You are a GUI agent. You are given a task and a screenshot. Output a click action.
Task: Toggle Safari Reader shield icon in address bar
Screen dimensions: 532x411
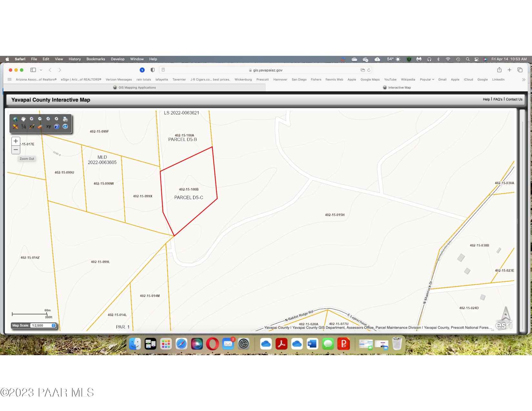152,70
